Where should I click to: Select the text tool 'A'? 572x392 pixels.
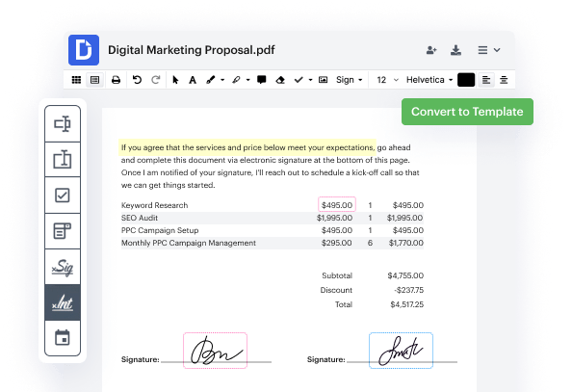193,80
